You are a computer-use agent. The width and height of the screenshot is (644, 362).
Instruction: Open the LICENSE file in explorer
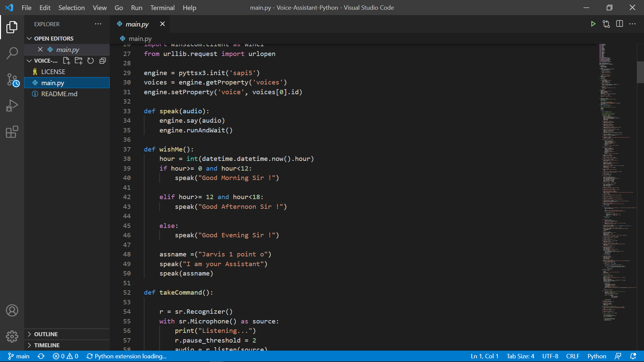click(x=67, y=72)
